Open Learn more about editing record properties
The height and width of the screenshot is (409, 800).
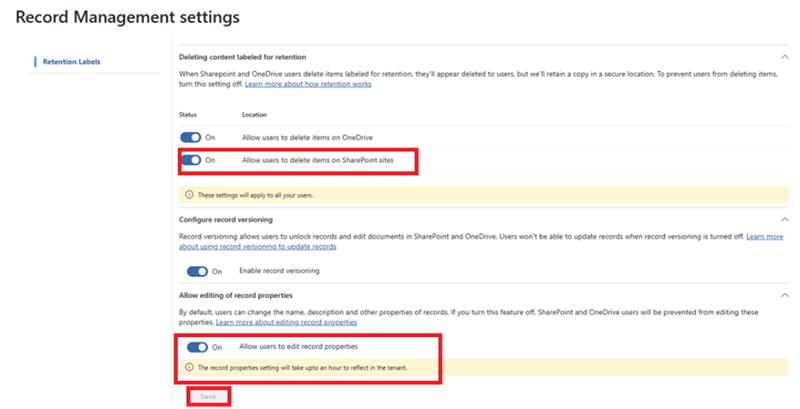click(286, 322)
